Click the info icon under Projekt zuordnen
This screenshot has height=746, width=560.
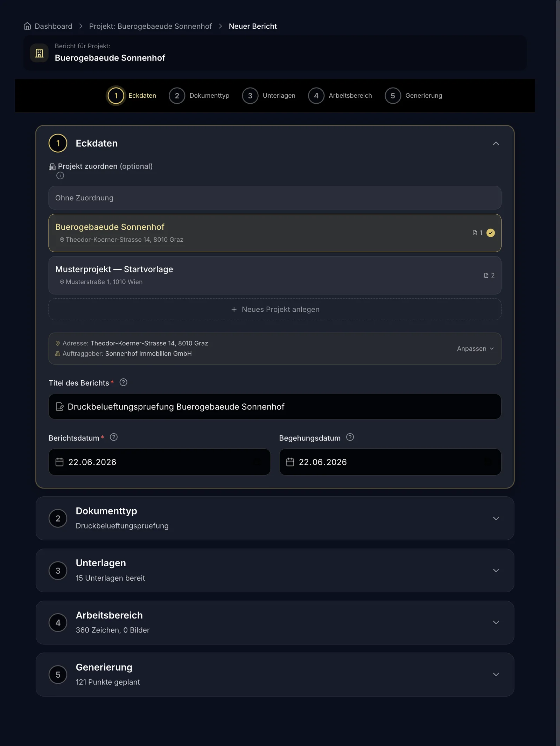(x=60, y=175)
